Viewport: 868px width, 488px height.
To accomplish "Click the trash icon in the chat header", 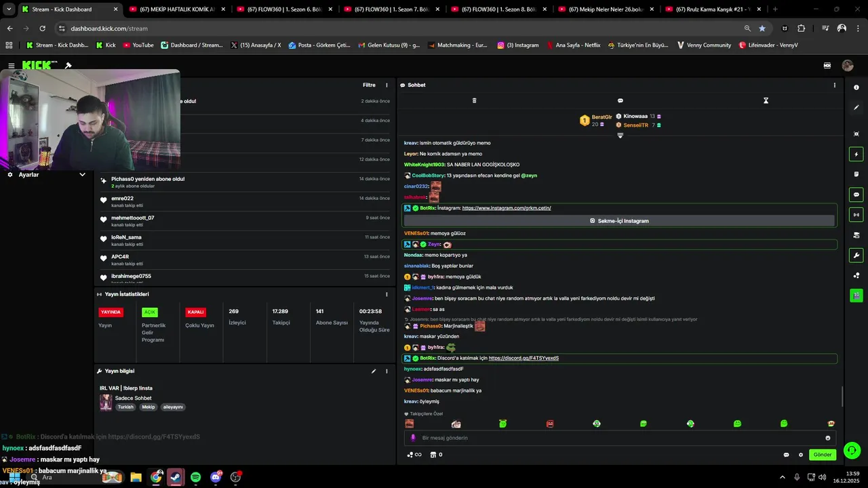I will coord(474,100).
